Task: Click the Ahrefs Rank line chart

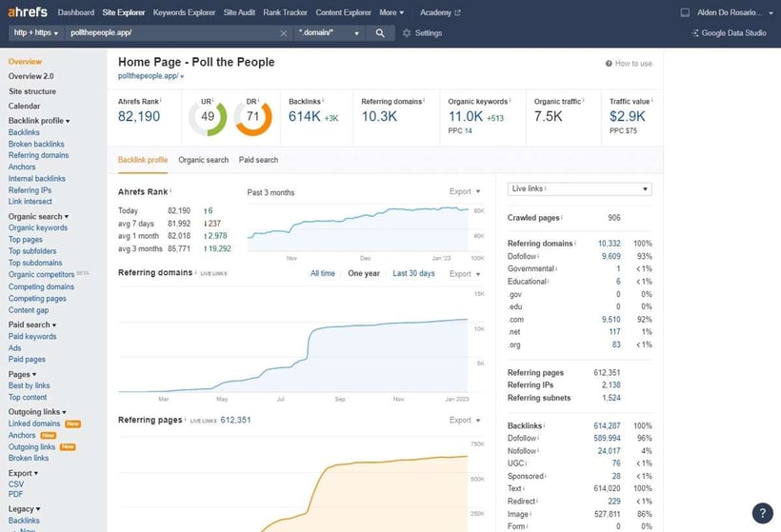Action: [357, 227]
